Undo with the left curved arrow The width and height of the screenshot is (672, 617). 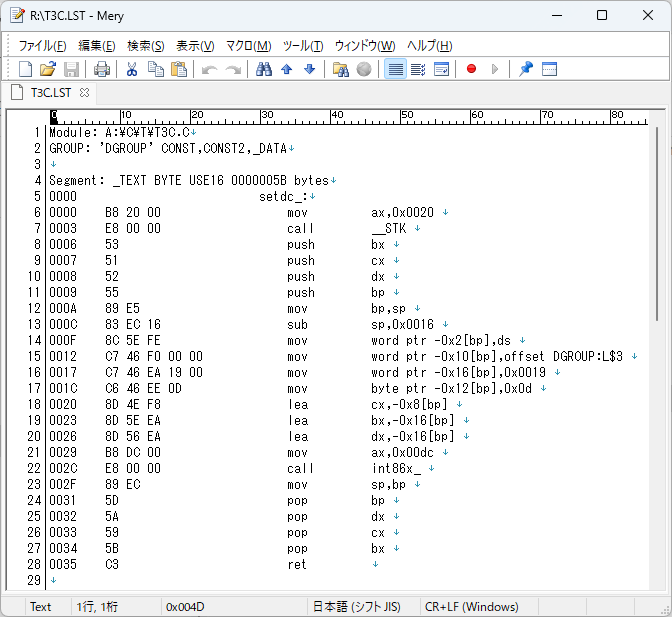[210, 69]
